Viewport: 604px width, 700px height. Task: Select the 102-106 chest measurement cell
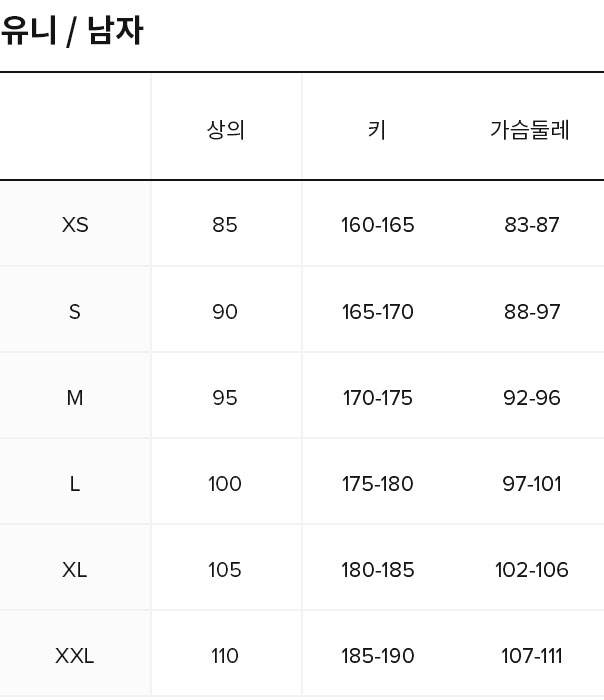point(532,570)
